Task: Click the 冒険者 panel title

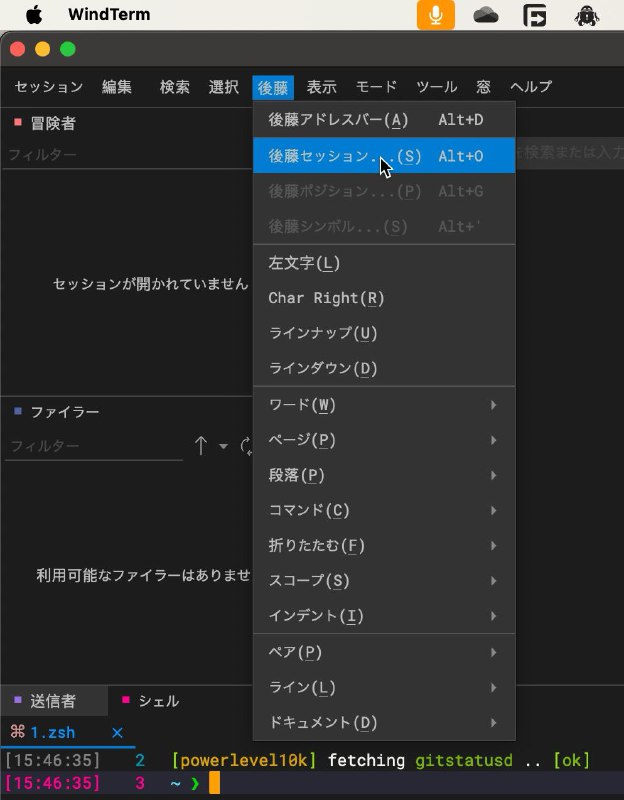Action: click(53, 123)
